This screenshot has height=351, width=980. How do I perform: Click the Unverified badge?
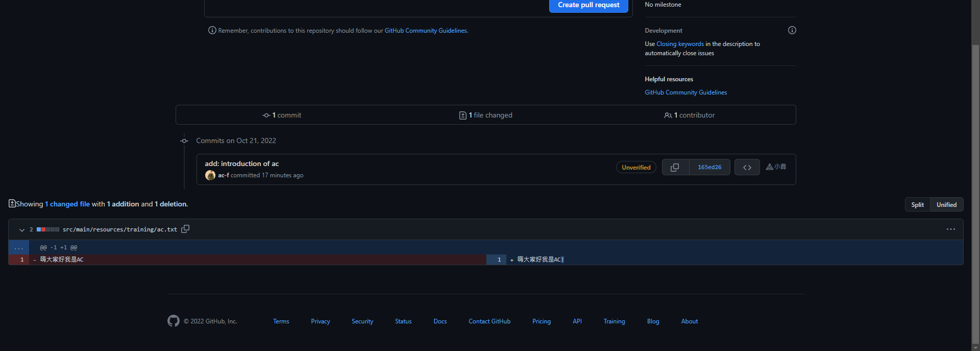636,167
